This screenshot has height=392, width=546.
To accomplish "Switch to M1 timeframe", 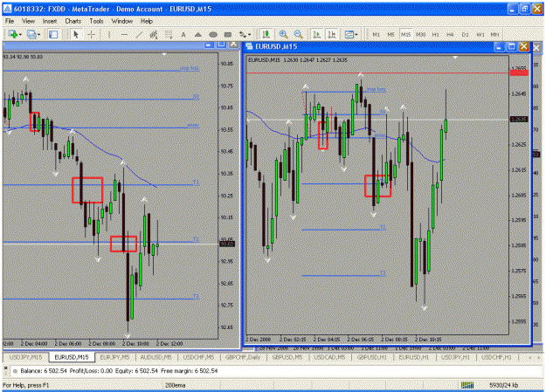I will [376, 34].
